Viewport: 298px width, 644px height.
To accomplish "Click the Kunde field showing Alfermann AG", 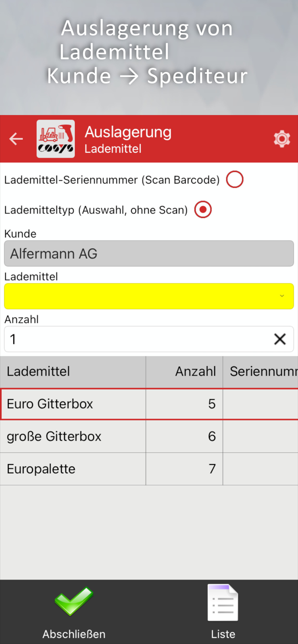I will [x=149, y=253].
